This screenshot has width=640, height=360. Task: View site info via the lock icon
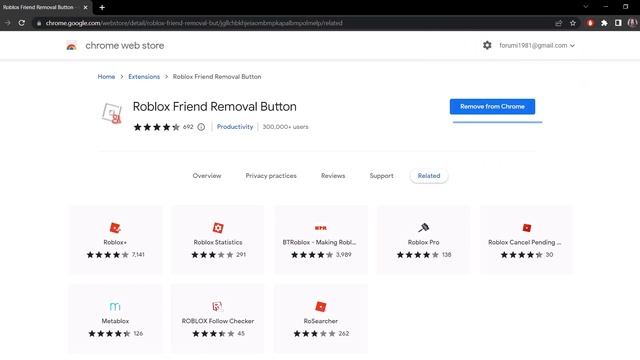[x=39, y=23]
